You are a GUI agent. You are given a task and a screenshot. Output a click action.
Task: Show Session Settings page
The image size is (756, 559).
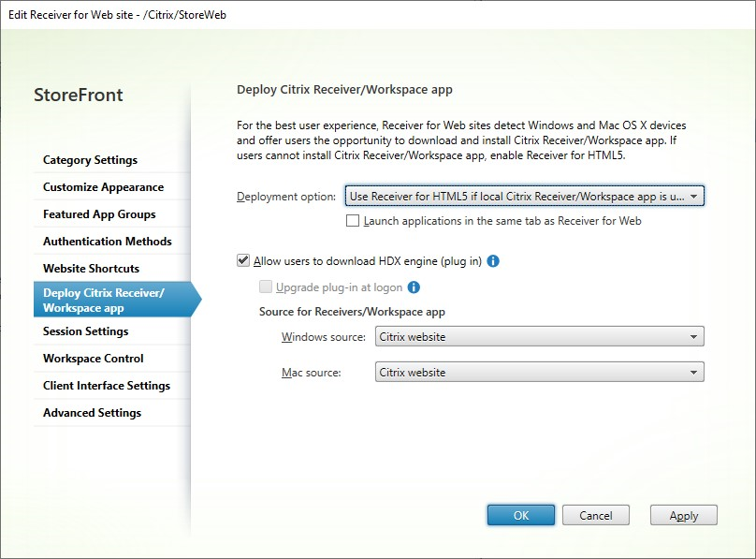click(86, 331)
